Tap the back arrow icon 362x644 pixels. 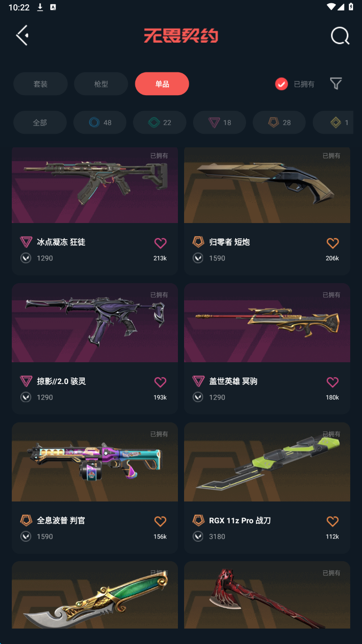tap(22, 36)
